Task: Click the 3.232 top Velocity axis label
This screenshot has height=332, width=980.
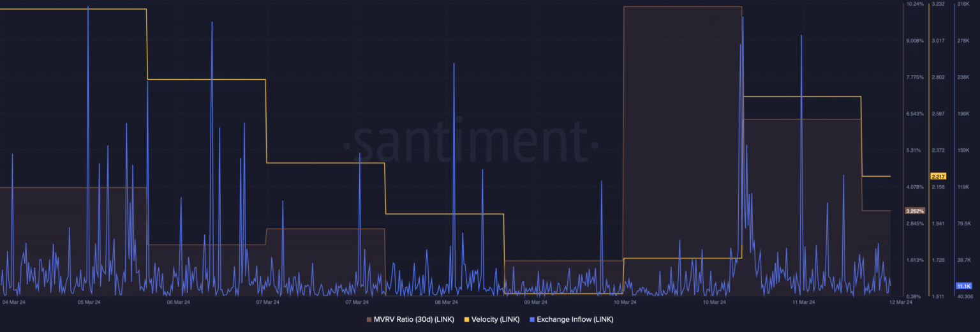Action: click(938, 4)
